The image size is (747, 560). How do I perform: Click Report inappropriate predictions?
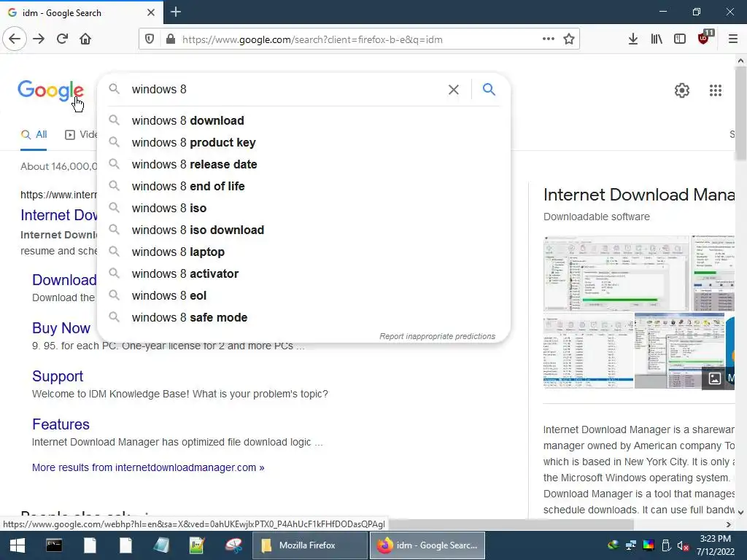click(438, 336)
